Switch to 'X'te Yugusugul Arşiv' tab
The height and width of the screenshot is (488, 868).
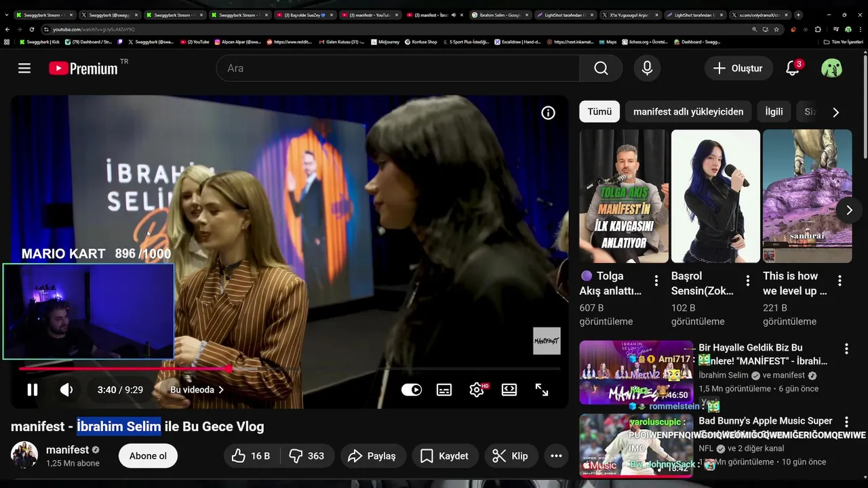tap(629, 14)
